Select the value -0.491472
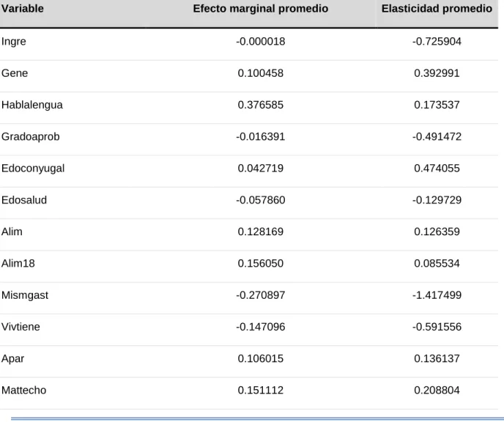Viewport: 504px width, 422px height. (437, 137)
